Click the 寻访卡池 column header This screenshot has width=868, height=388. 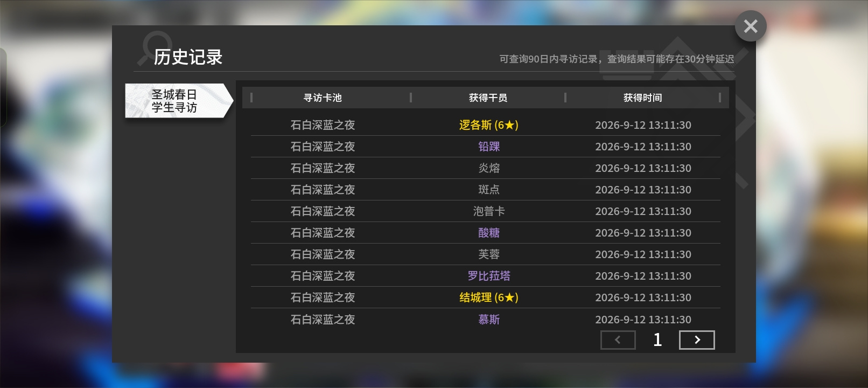323,98
